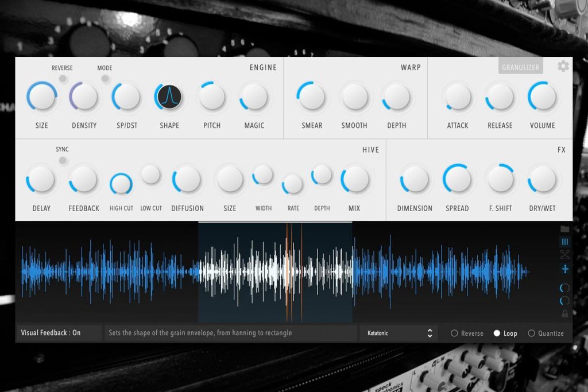Toggle the MODE LED switch
588x392 pixels.
pyautogui.click(x=106, y=79)
